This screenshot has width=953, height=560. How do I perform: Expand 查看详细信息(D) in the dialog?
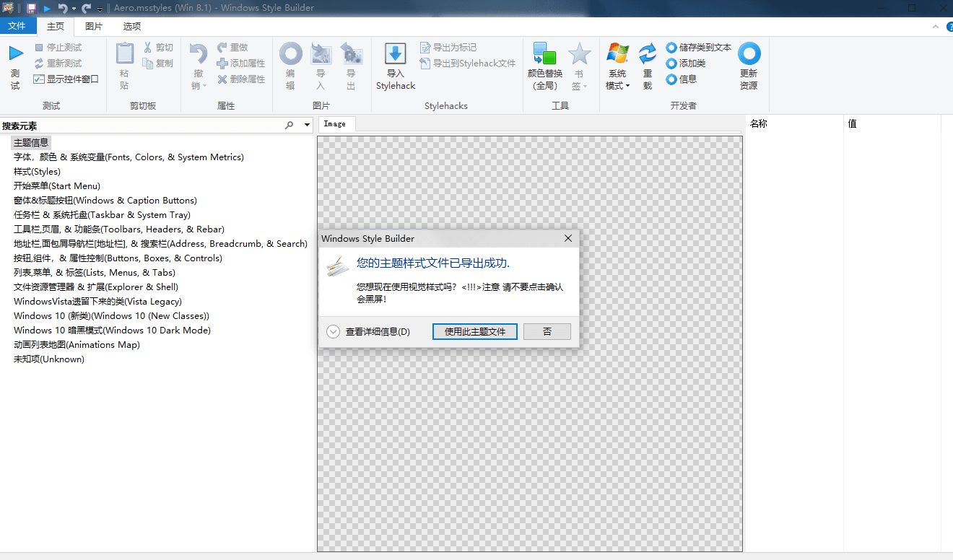point(333,332)
